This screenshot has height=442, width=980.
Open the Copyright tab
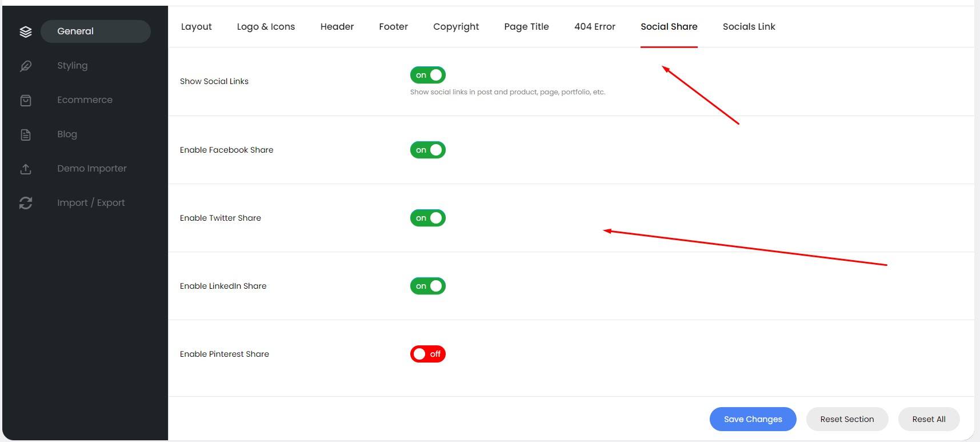[x=456, y=27]
